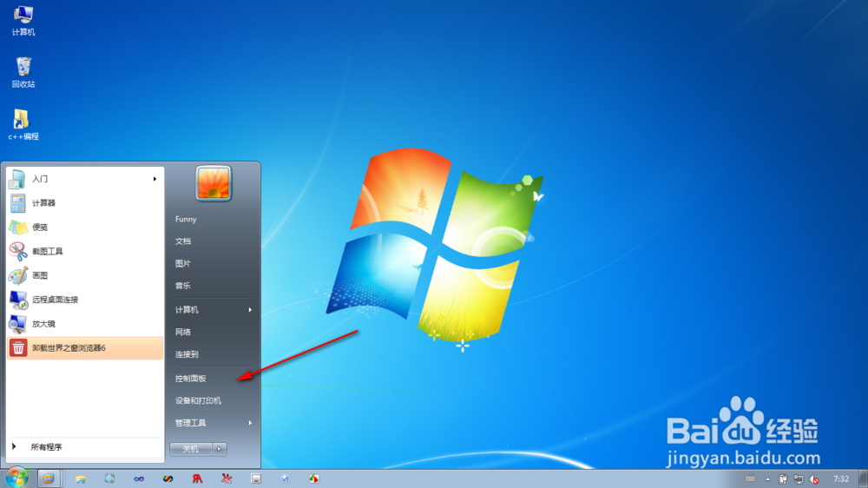This screenshot has width=868, height=488.
Task: Click the network tray icon
Action: (799, 479)
